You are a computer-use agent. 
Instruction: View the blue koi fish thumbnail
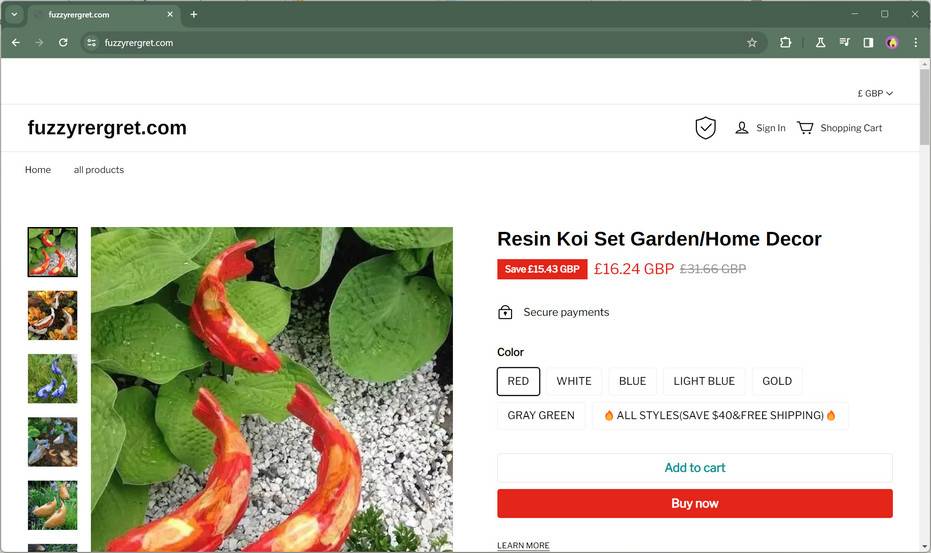[53, 378]
